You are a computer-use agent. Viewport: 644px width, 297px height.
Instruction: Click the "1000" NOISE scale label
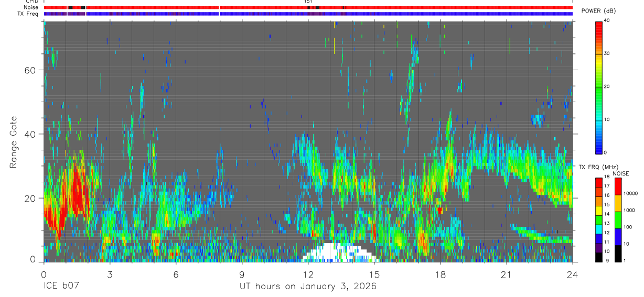click(x=629, y=210)
